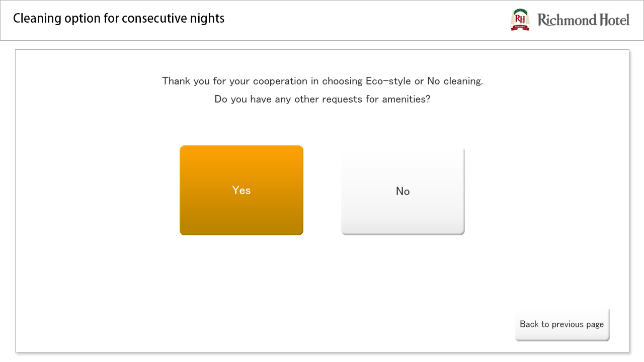Viewport: 644px width, 362px height.
Task: Click the Thank you for your cooperation line
Action: pyautogui.click(x=322, y=81)
